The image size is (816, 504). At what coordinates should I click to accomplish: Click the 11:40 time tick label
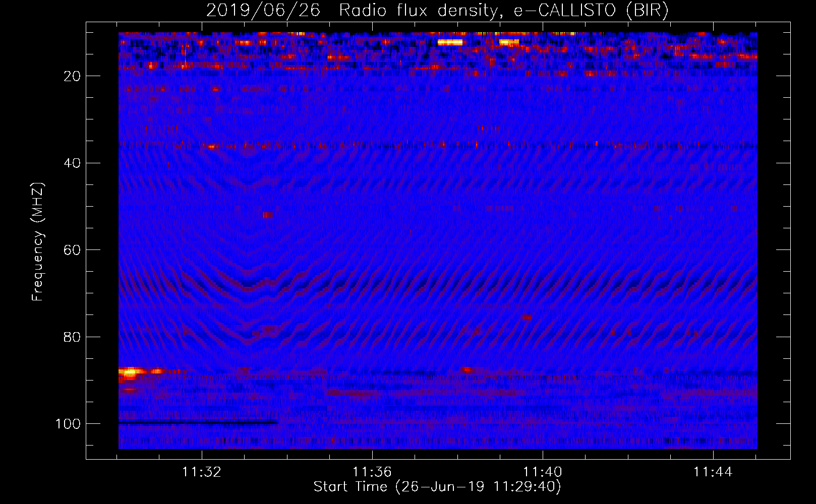pos(543,472)
